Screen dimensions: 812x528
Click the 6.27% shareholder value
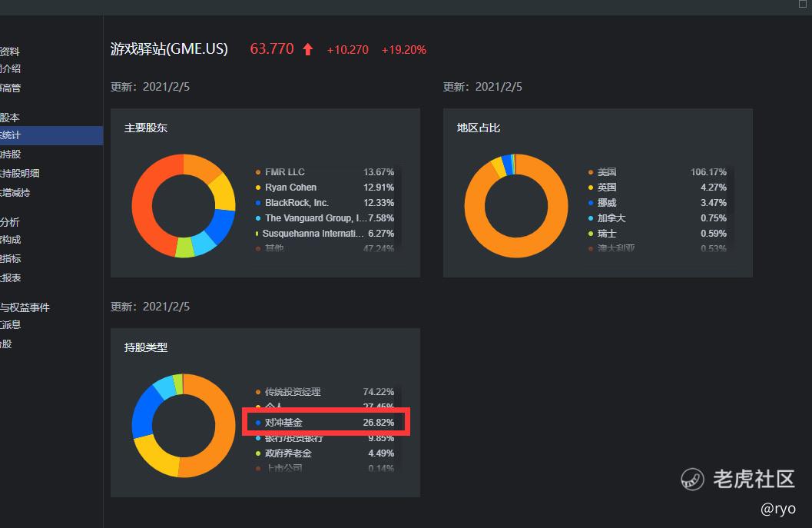pyautogui.click(x=381, y=234)
